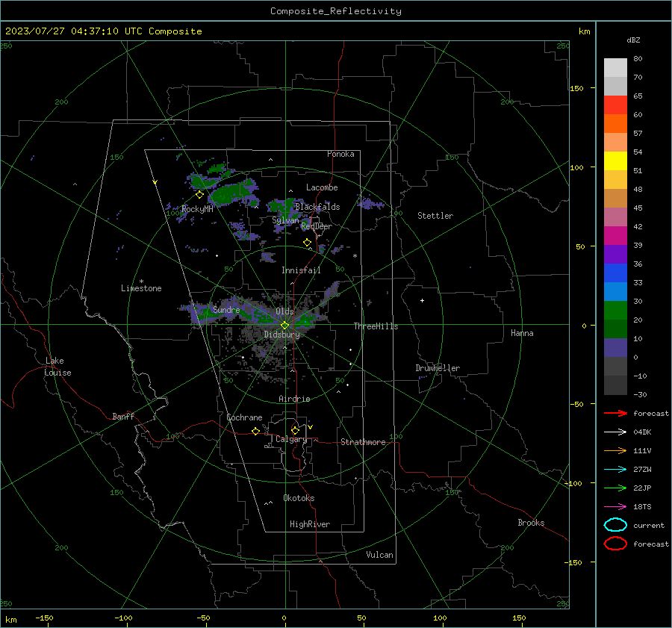Click the Brooks town label

point(531,523)
